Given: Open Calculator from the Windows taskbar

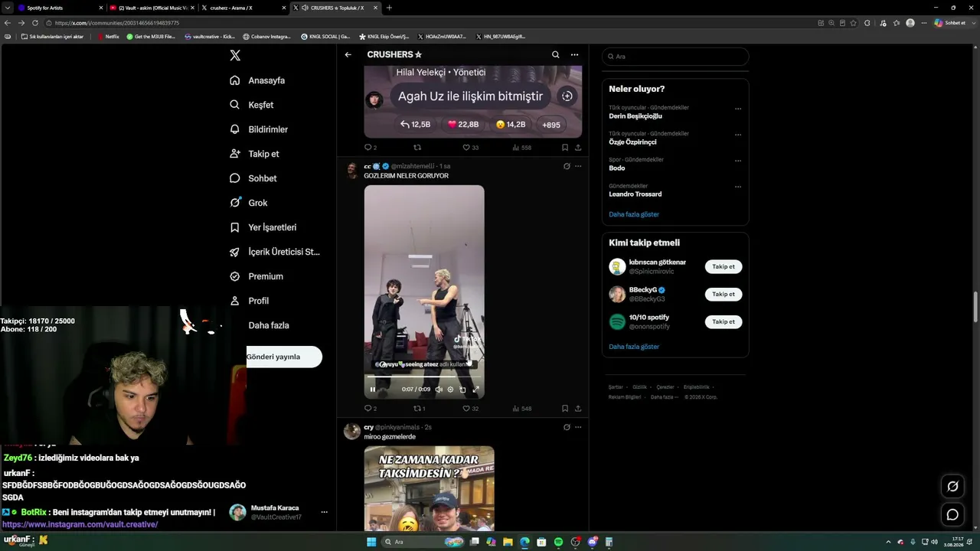Looking at the screenshot, I should (609, 542).
